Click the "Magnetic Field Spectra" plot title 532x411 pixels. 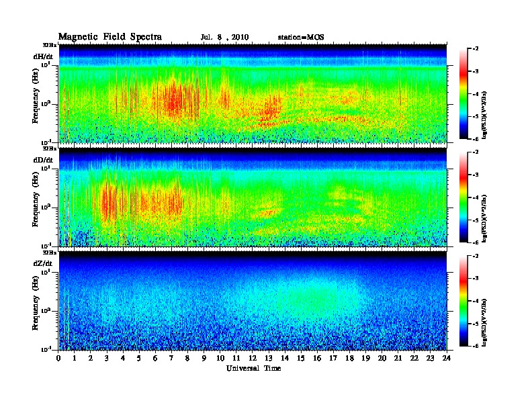[x=110, y=37]
